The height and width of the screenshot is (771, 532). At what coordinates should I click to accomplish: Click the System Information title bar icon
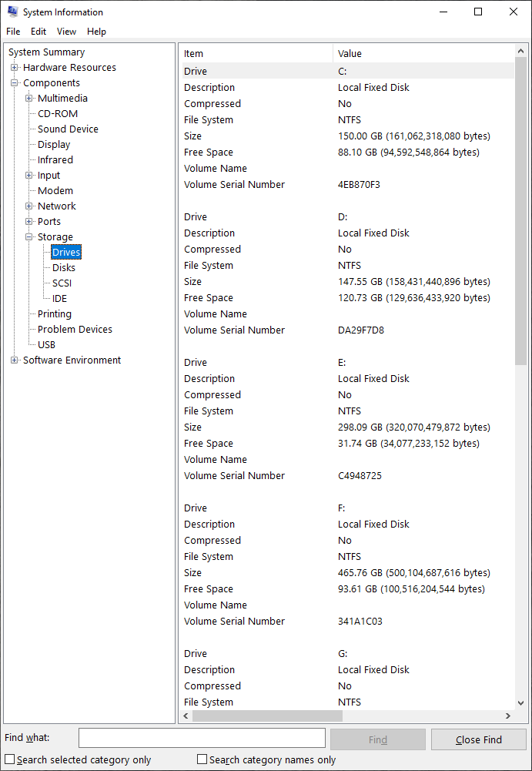[13, 12]
